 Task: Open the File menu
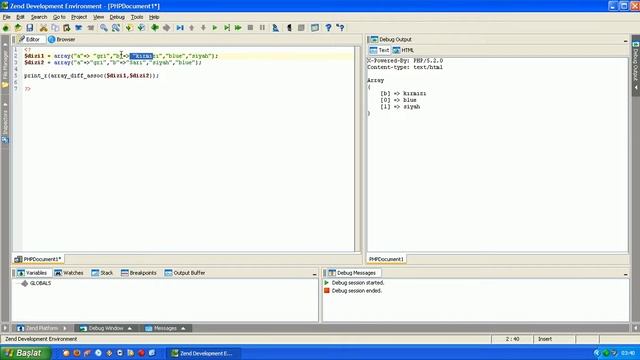point(7,17)
